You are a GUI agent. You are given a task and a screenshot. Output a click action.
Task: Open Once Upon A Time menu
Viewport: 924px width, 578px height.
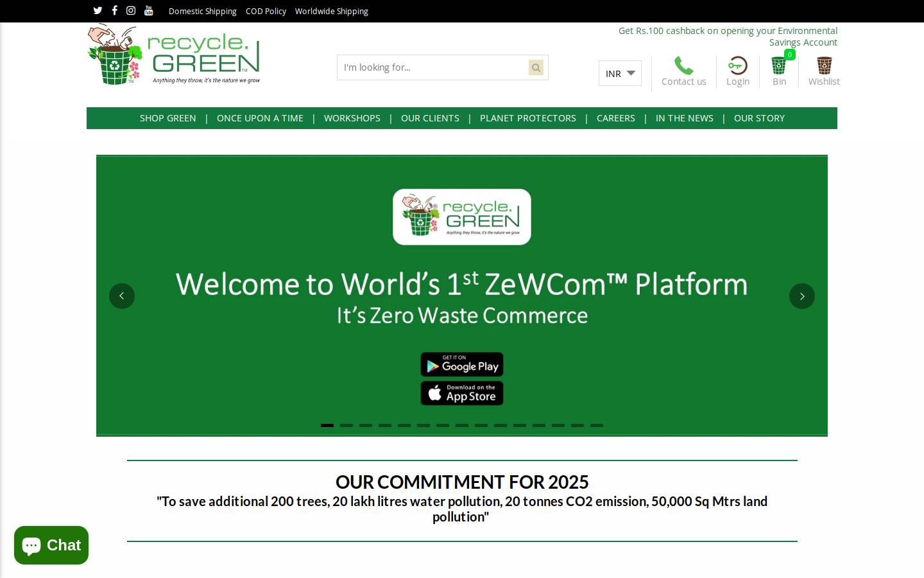point(260,118)
